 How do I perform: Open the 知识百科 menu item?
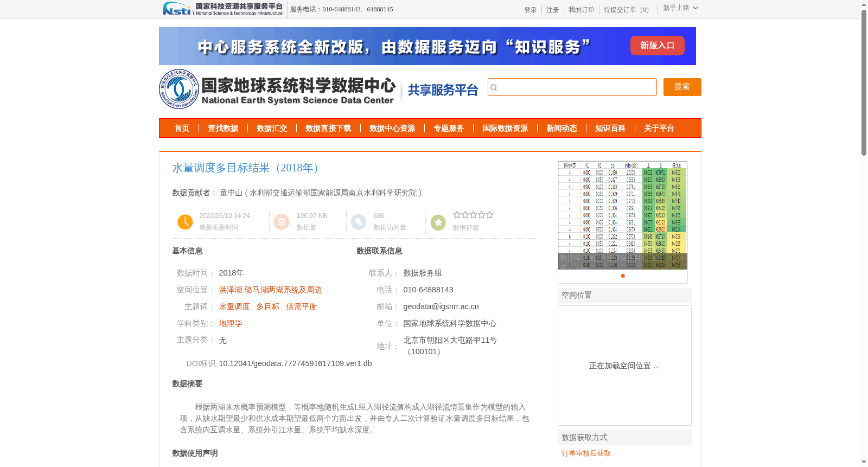pyautogui.click(x=610, y=129)
